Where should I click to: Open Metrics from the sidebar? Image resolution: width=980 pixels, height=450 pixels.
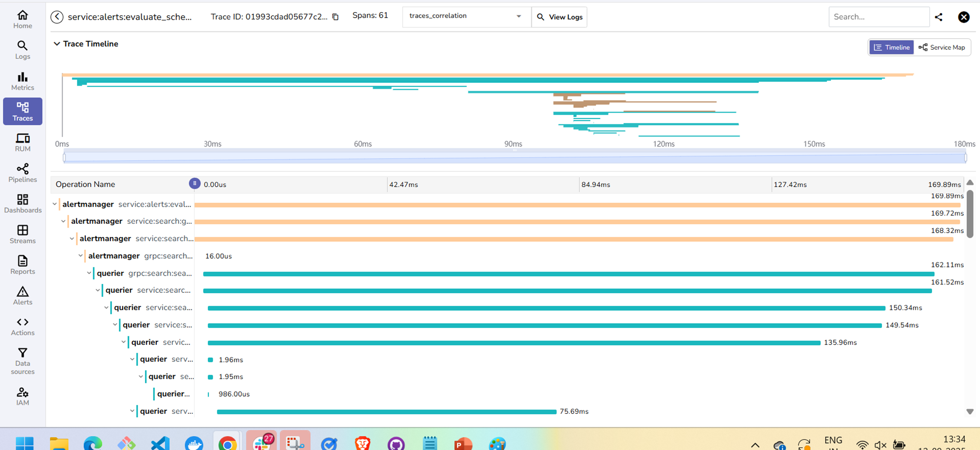[23, 81]
